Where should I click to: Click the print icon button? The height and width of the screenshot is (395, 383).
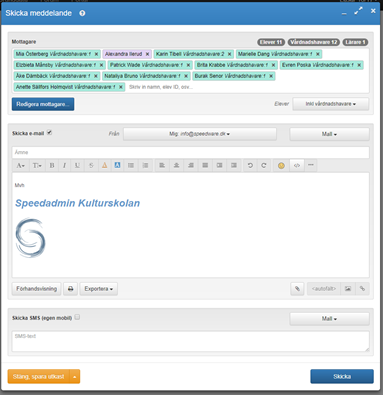70,289
